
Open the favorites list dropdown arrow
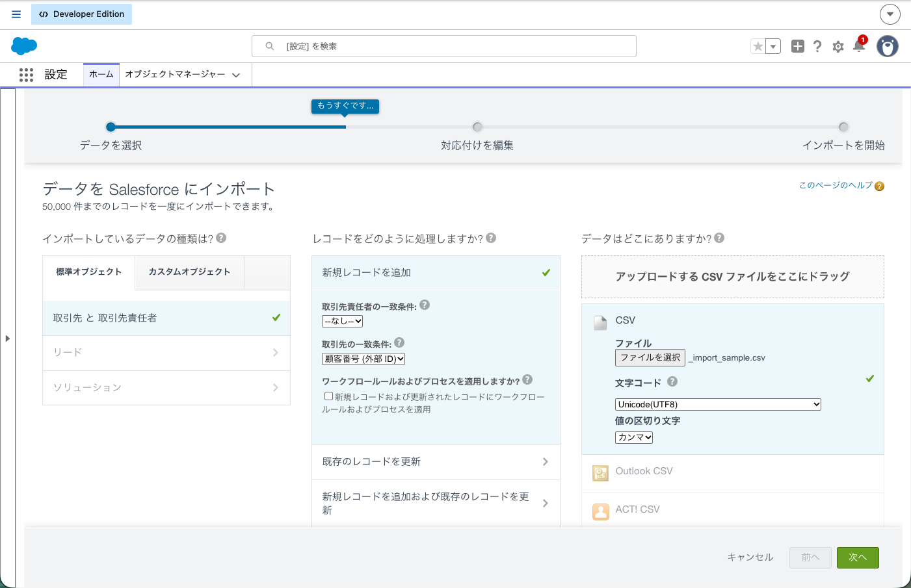(x=773, y=46)
